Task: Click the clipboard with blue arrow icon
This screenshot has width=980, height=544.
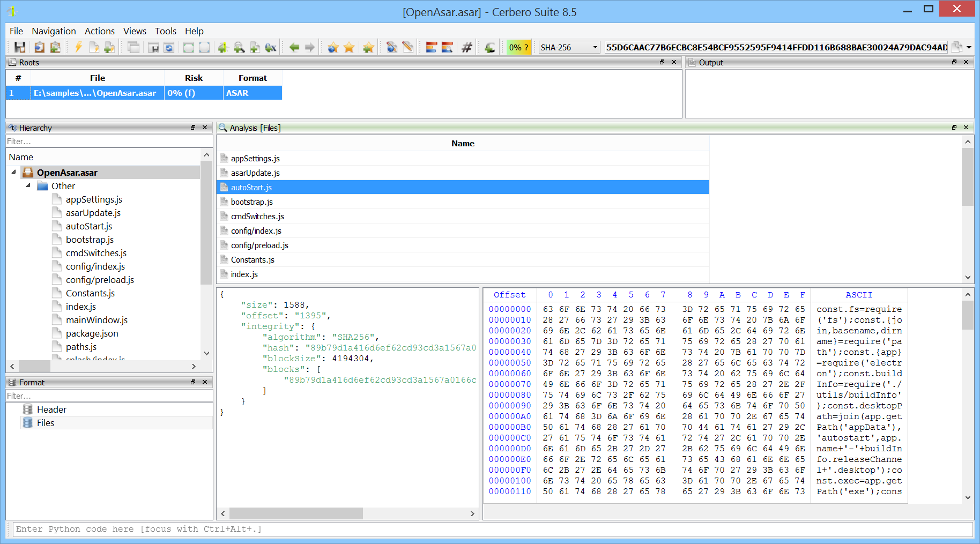Action: pyautogui.click(x=39, y=47)
